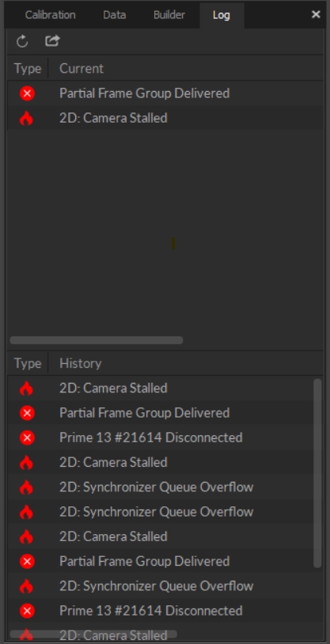Click the error icon beside Partial Frame Group Delivered in Current
The height and width of the screenshot is (644, 330).
[x=27, y=93]
